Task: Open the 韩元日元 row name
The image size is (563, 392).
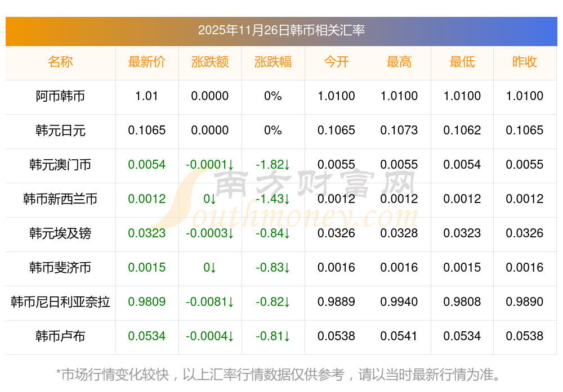Action: pyautogui.click(x=60, y=130)
